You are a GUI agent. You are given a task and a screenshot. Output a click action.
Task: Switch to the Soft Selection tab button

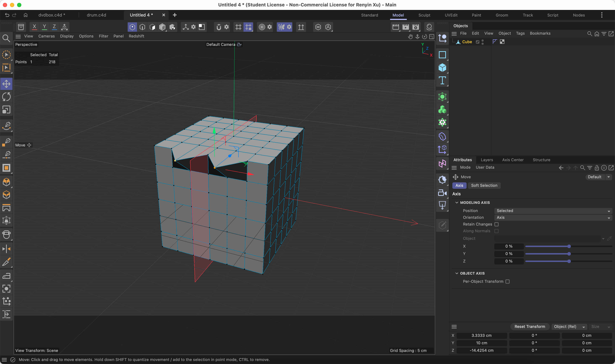484,185
